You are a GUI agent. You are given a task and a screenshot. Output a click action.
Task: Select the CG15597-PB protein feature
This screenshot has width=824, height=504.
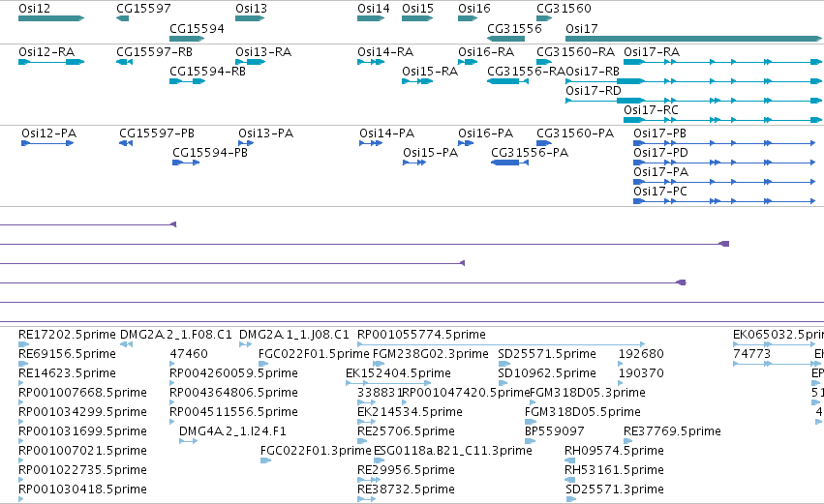tap(126, 143)
